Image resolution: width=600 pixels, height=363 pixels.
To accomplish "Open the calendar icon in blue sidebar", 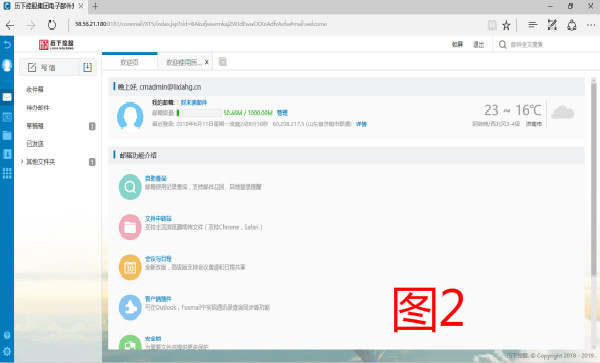I will 7,117.
